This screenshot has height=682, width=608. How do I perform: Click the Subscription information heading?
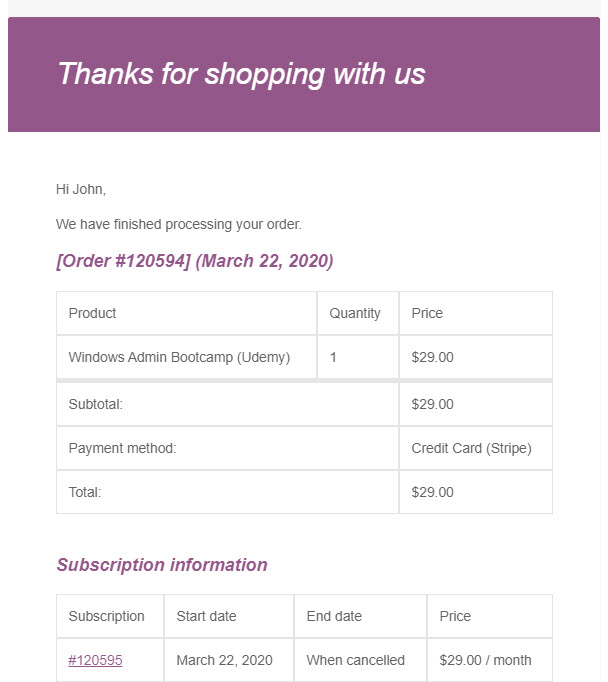click(162, 565)
